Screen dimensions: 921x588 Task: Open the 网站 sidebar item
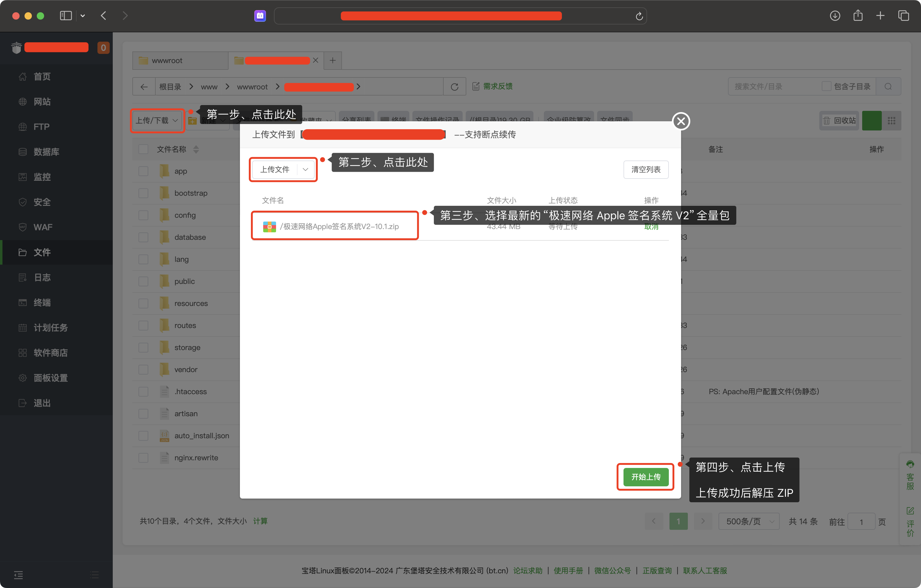(42, 102)
